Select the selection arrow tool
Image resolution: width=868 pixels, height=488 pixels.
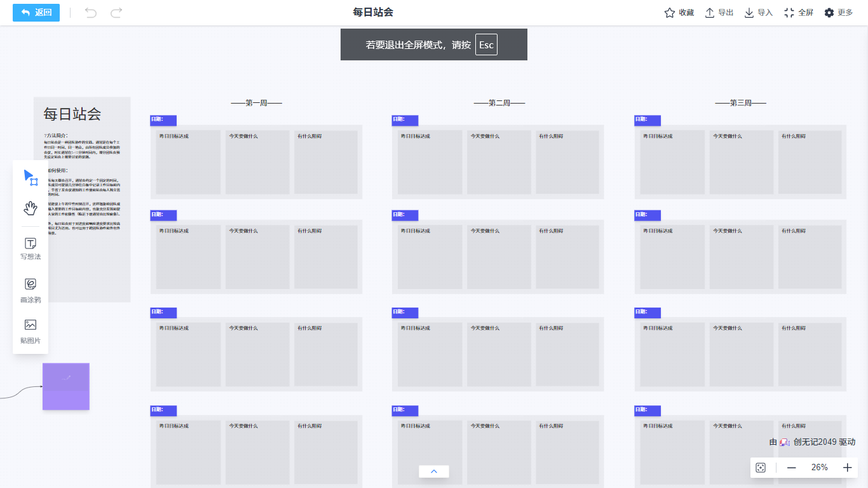(x=31, y=178)
